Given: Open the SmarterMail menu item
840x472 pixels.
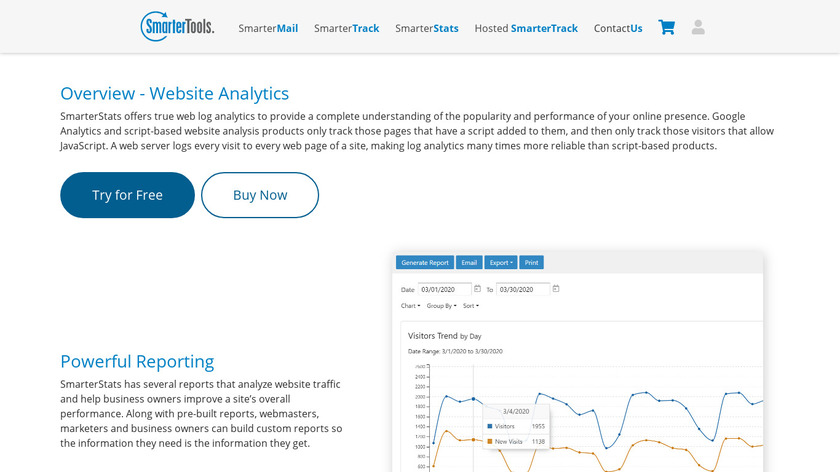Looking at the screenshot, I should [268, 28].
